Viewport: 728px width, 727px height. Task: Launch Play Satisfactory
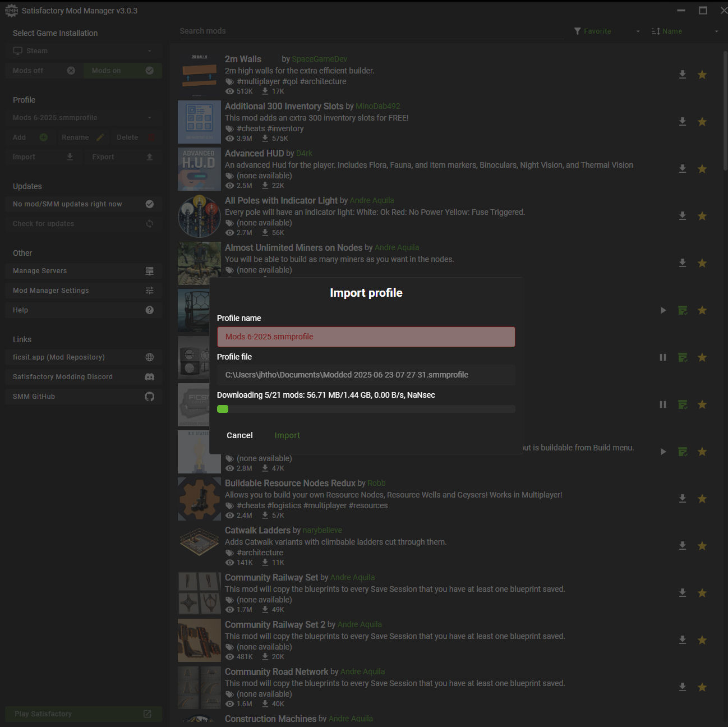pos(84,714)
